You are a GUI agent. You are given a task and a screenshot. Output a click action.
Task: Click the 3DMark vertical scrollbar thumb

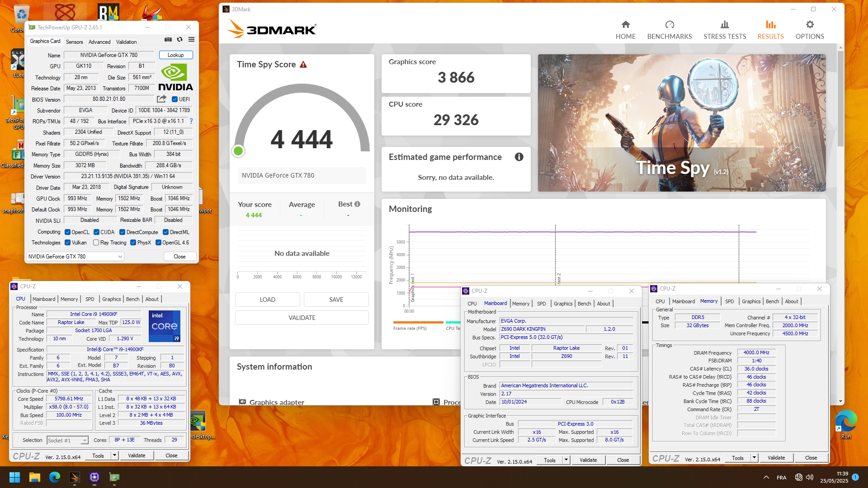point(840,99)
